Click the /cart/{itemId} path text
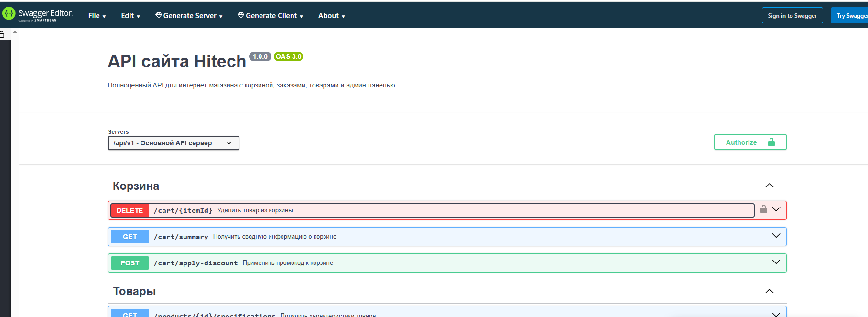Screen dimensions: 868x317 pyautogui.click(x=183, y=210)
